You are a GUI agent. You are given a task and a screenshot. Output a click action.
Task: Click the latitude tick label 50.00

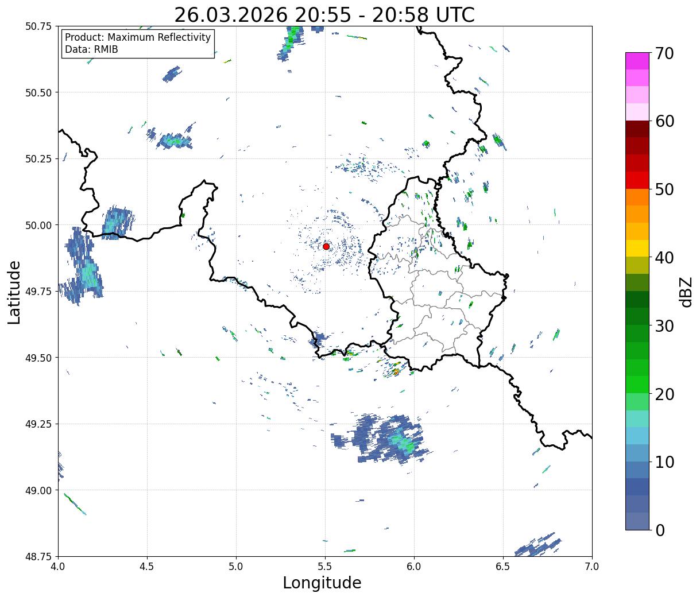(x=38, y=225)
